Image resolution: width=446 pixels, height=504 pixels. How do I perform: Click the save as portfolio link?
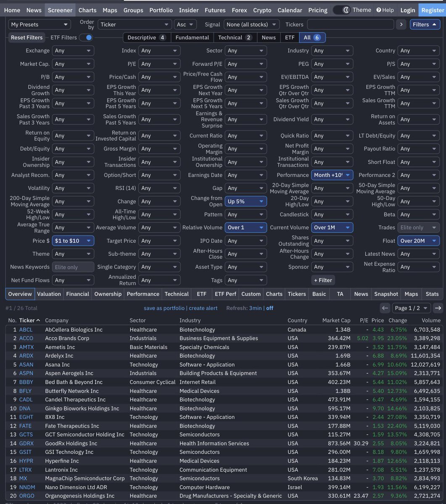click(164, 308)
